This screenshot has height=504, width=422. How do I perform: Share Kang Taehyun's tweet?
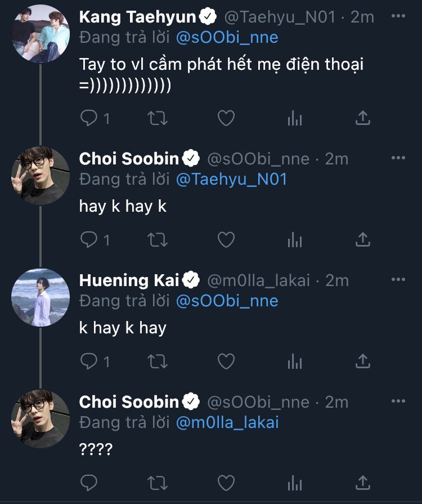(363, 118)
